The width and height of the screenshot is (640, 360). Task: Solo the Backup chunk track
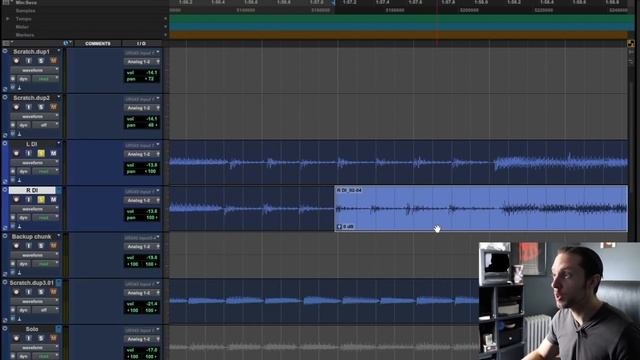coord(41,246)
